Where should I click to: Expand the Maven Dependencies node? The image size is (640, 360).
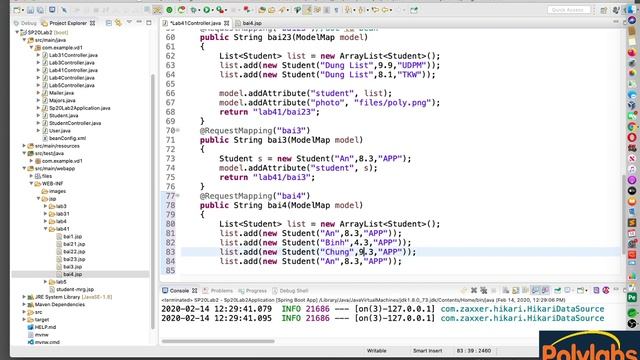pos(24,304)
